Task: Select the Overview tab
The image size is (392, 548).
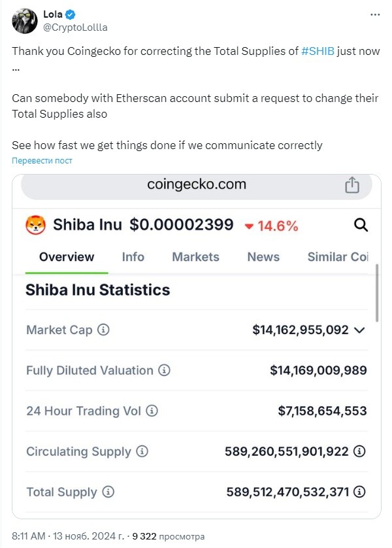Action: [x=67, y=257]
